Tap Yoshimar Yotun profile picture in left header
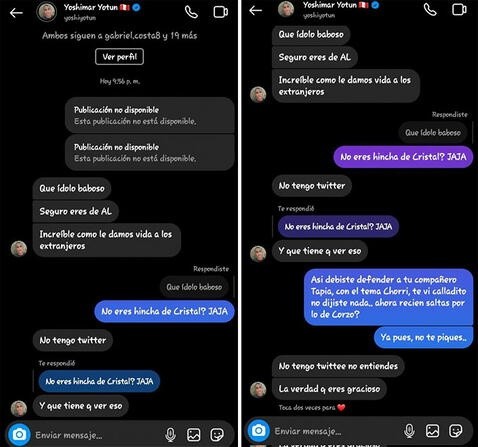This screenshot has height=447, width=478. point(46,12)
